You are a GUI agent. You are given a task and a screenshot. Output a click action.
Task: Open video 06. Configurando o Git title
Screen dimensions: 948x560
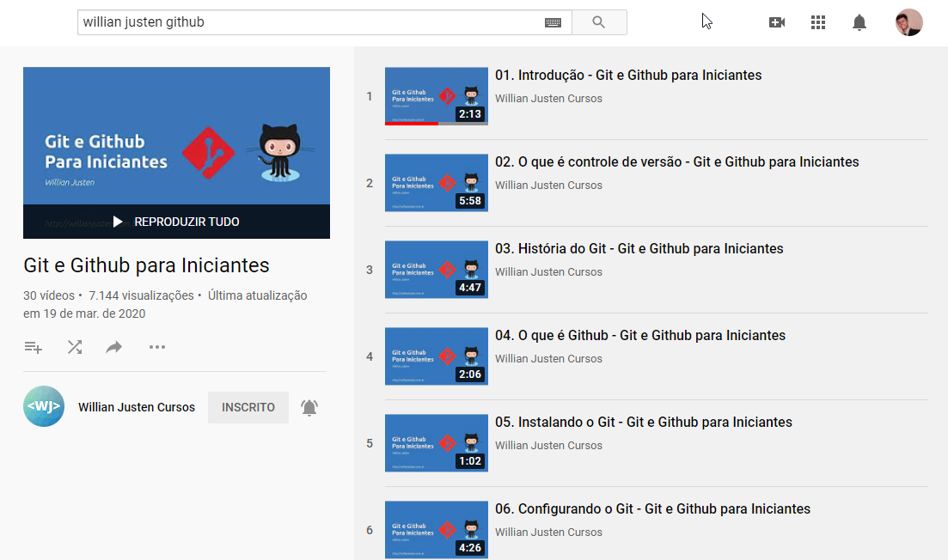coord(652,509)
